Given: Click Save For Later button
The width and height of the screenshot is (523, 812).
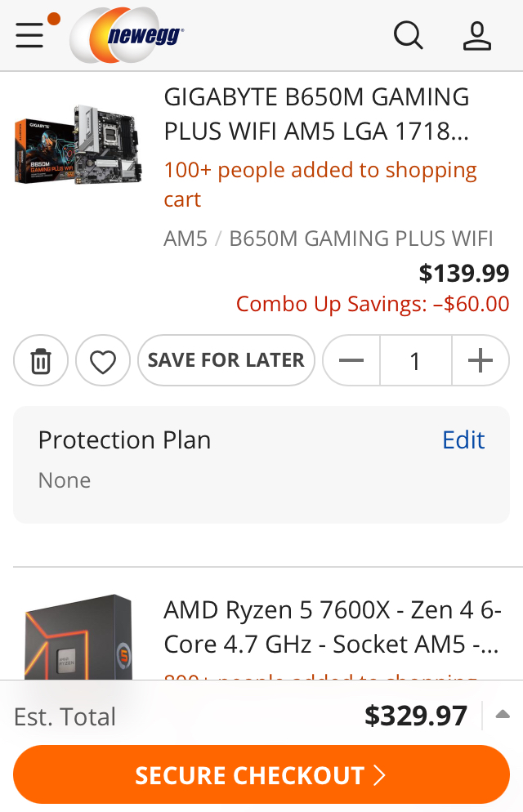Looking at the screenshot, I should coord(226,360).
